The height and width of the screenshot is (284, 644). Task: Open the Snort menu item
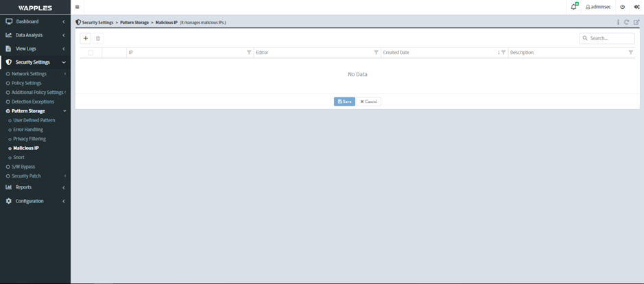click(x=19, y=157)
